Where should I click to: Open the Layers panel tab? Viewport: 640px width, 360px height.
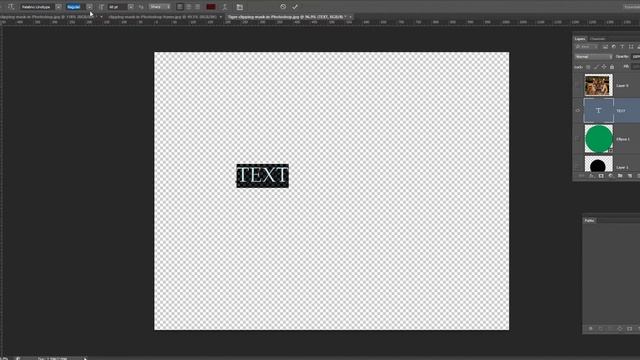click(x=580, y=39)
